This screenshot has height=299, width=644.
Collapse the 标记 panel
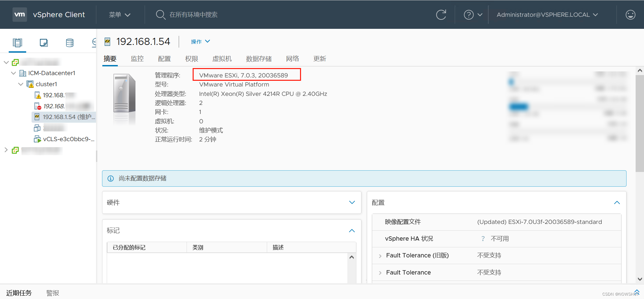tap(352, 231)
